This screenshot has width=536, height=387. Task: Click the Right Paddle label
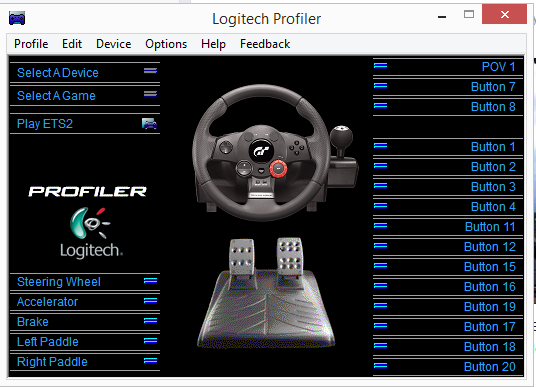[52, 362]
